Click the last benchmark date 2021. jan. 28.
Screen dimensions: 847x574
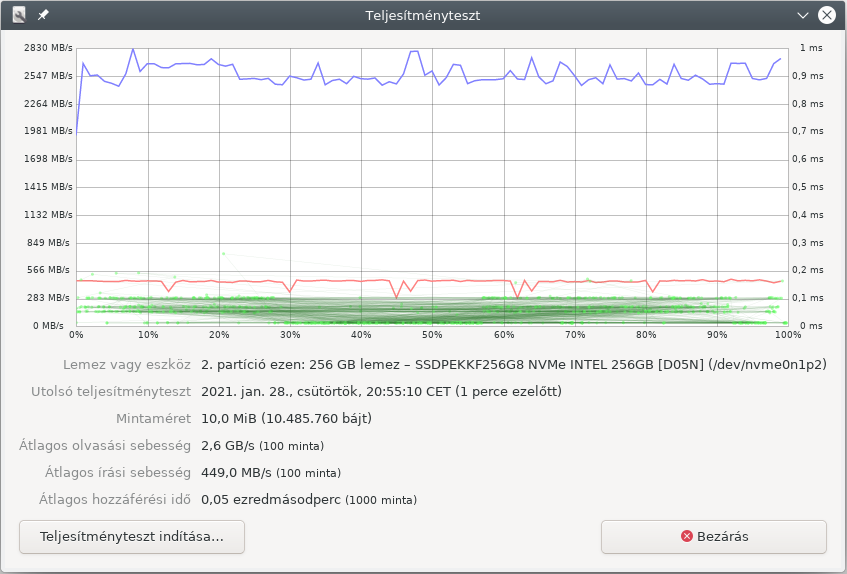[381, 391]
